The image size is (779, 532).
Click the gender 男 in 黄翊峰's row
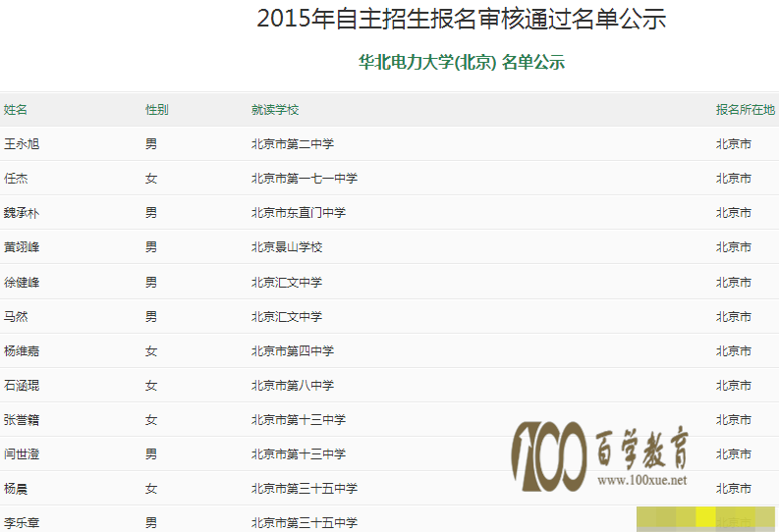point(151,247)
